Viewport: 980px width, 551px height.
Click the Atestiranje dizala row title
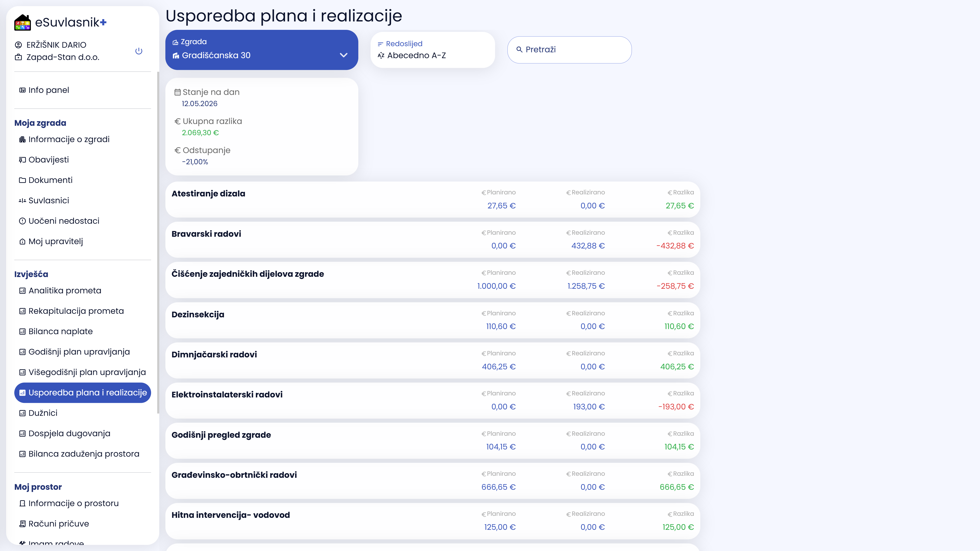[208, 194]
